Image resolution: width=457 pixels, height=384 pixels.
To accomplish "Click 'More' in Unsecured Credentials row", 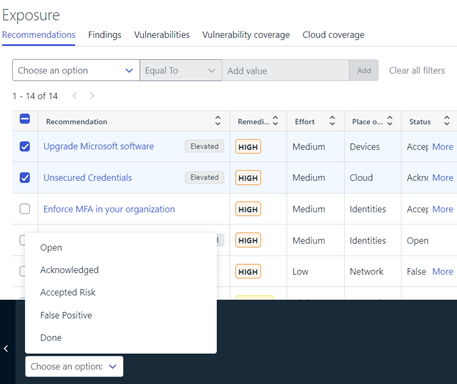I will coord(443,178).
